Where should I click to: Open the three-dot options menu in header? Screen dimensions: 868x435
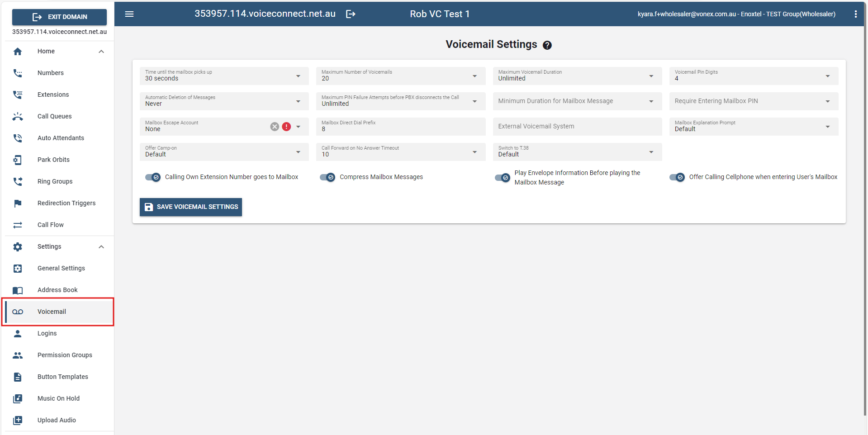coord(855,14)
